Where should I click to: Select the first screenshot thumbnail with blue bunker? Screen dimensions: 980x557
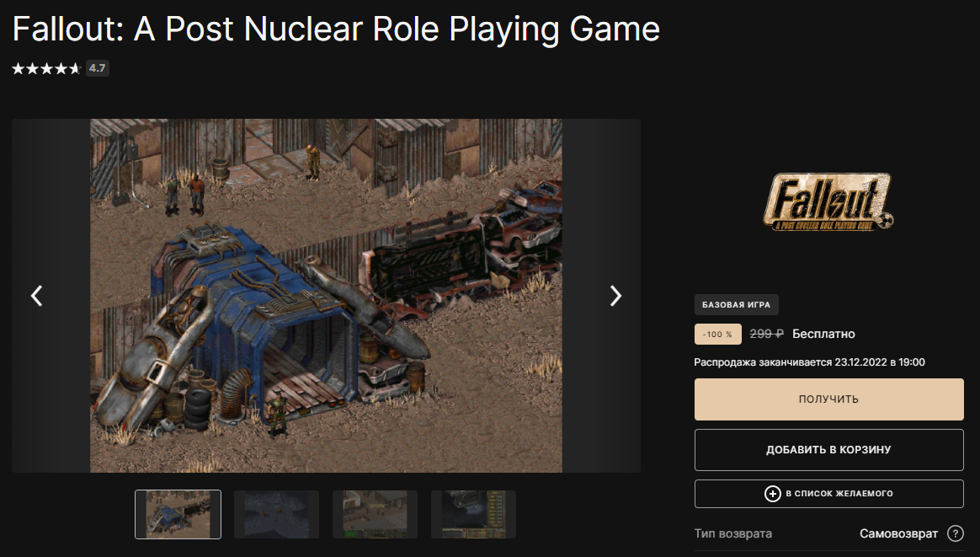coord(178,514)
